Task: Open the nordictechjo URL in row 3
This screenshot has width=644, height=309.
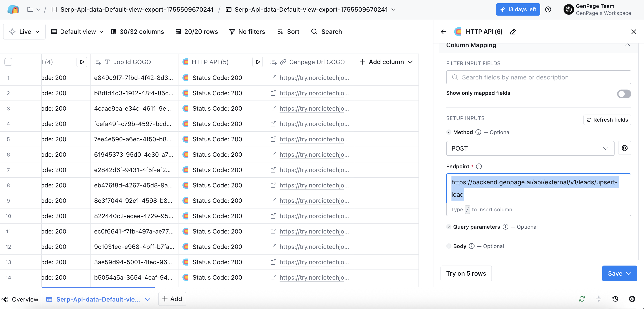Action: click(x=314, y=108)
